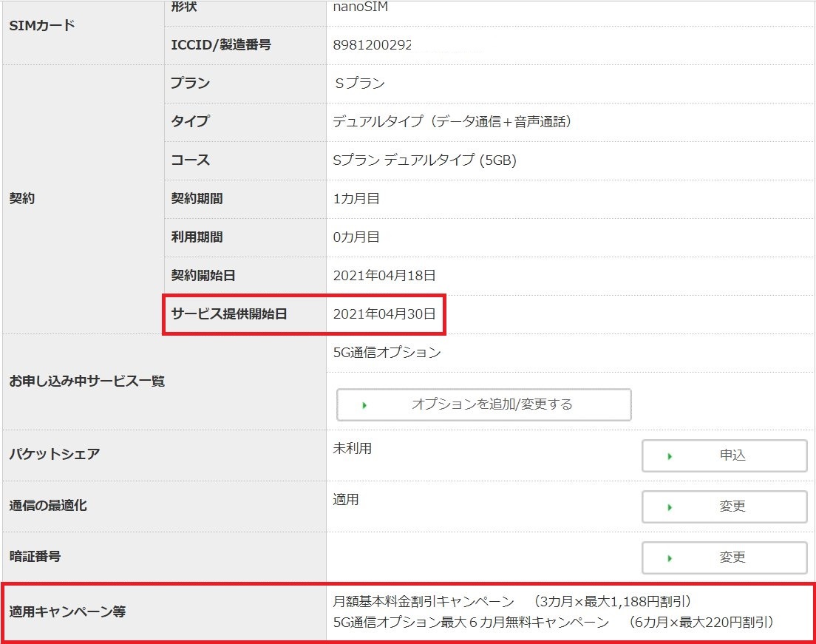
Task: Click the デュアルタイプ（データ通信＋音声通話） type text
Action: click(452, 122)
